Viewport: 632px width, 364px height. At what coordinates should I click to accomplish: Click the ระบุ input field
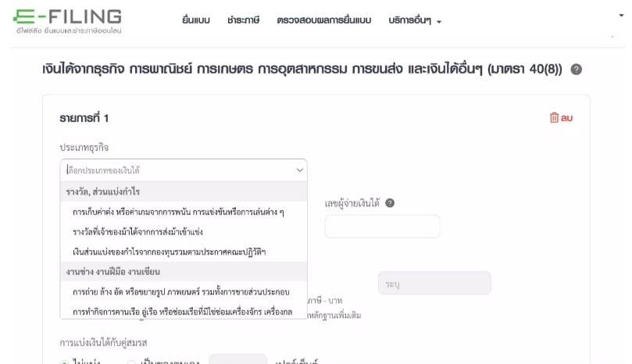pos(434,283)
